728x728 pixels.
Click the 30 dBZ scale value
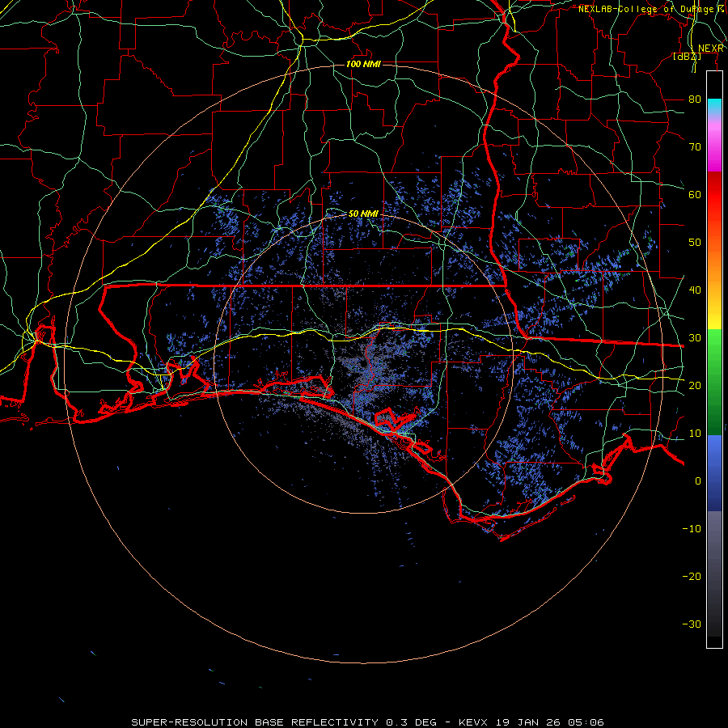pyautogui.click(x=695, y=338)
